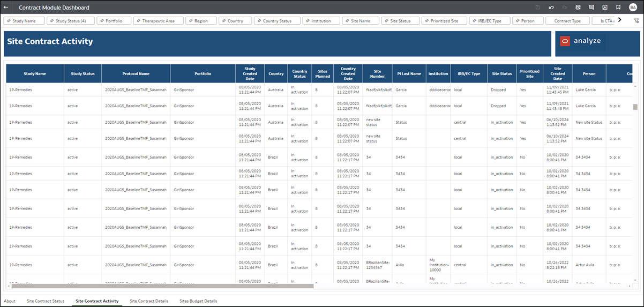644x307 pixels.
Task: Open the Person filter chip
Action: (x=528, y=21)
